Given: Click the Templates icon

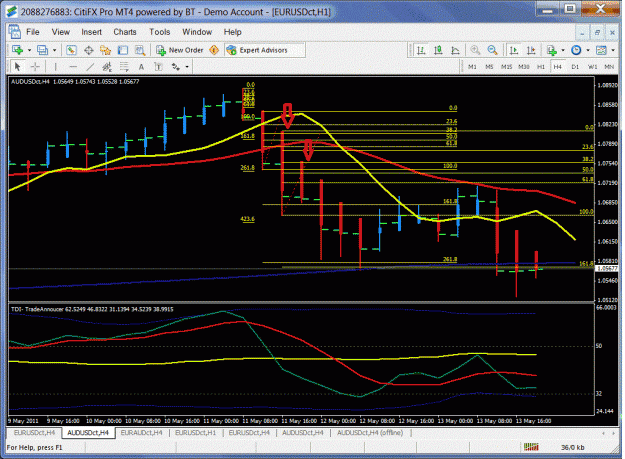Looking at the screenshot, I should 601,50.
